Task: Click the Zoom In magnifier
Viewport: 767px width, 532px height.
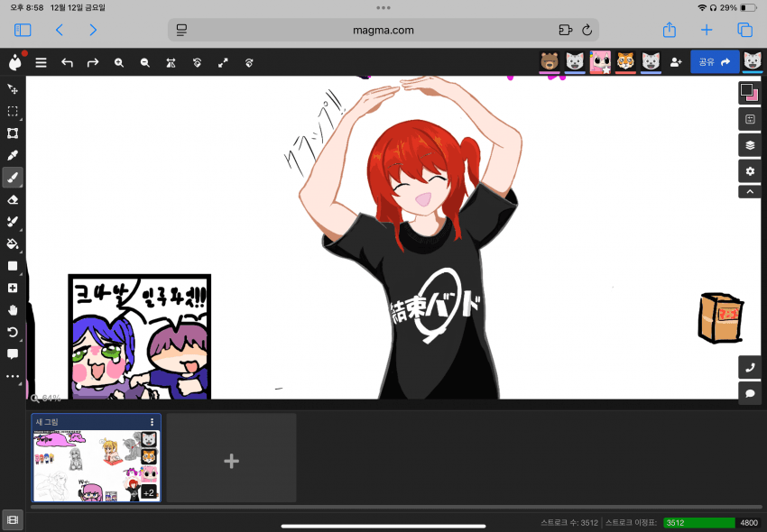Action: (x=119, y=62)
